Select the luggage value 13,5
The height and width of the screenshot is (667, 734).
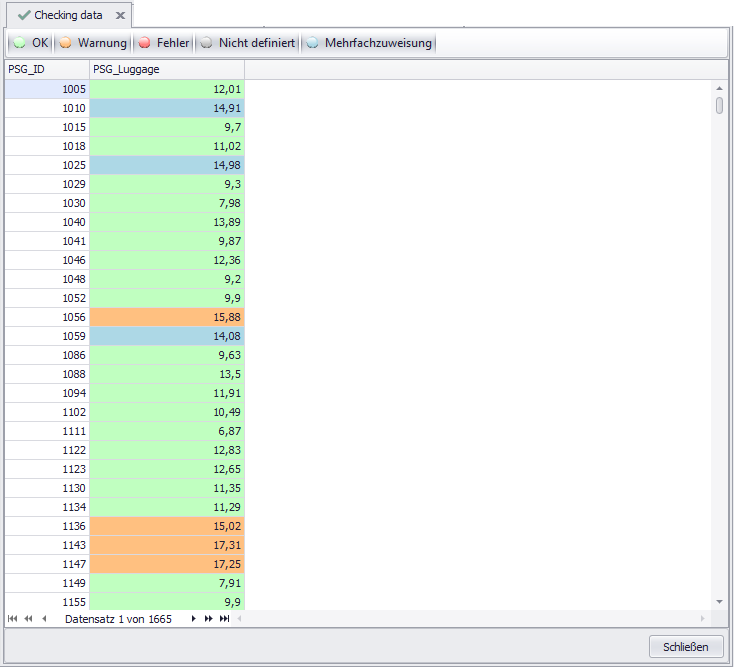coord(167,374)
